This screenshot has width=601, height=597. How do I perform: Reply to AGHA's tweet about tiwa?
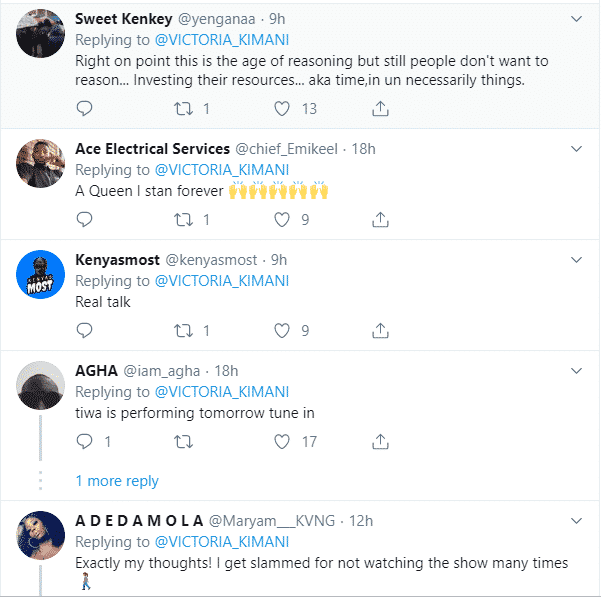pos(85,441)
